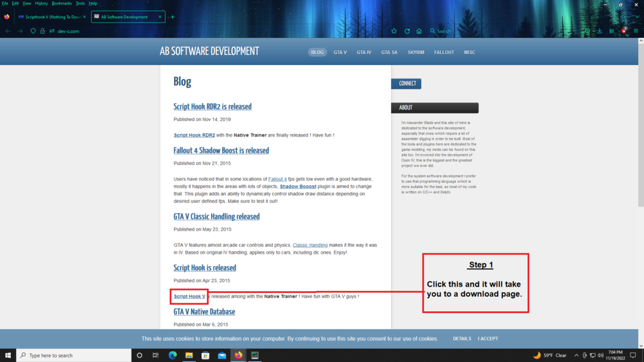This screenshot has width=644, height=362.
Task: Follow the Script Hook RDR2 inline link
Action: 194,135
